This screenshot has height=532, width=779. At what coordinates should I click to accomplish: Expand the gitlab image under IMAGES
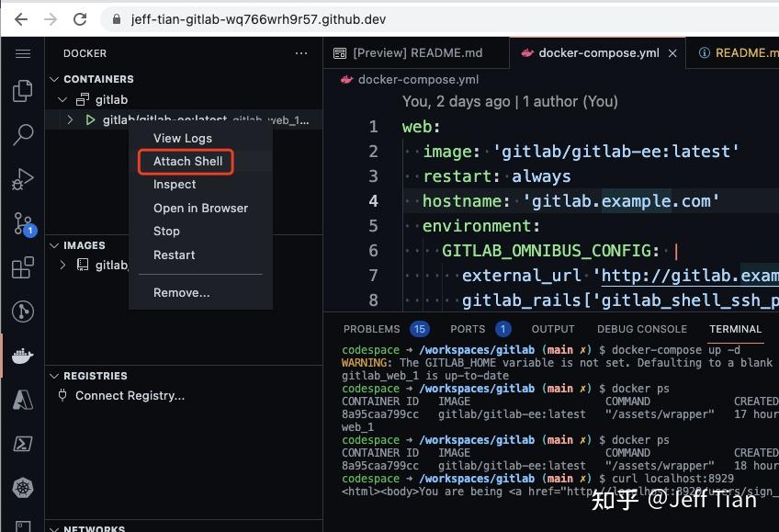coord(61,265)
